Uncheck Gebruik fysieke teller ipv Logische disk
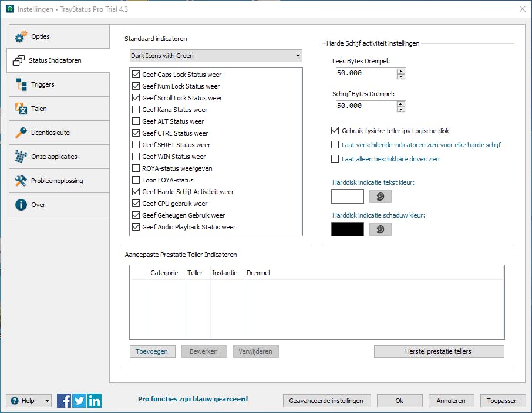The image size is (532, 413). point(335,131)
